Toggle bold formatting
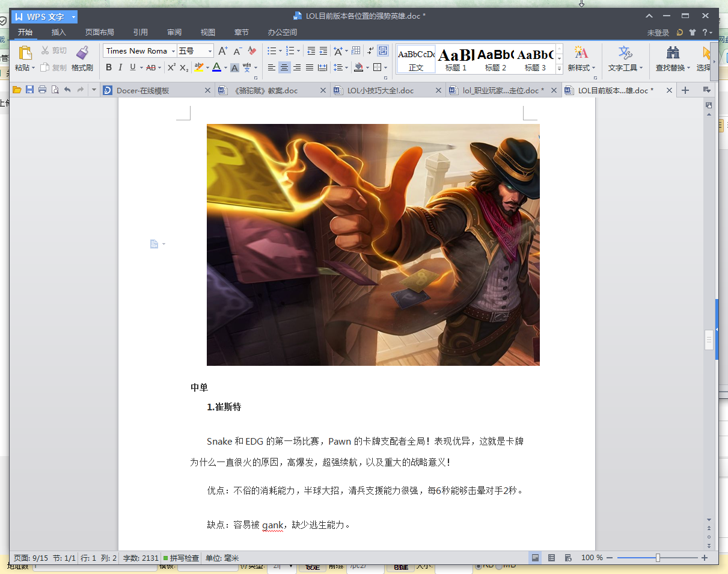This screenshot has width=728, height=574. tap(109, 67)
